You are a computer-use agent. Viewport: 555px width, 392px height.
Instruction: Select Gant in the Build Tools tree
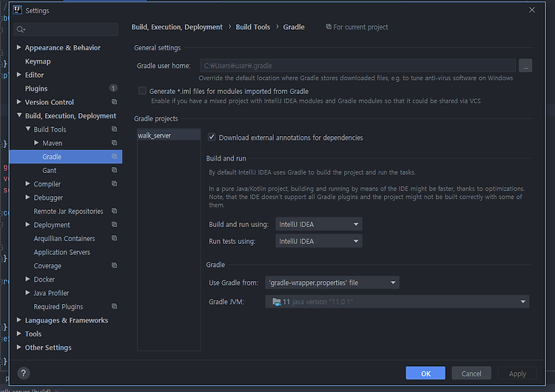point(49,171)
